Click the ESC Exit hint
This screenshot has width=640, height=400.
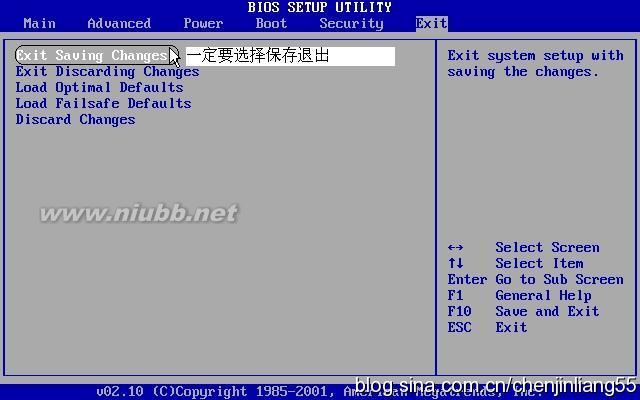(487, 328)
